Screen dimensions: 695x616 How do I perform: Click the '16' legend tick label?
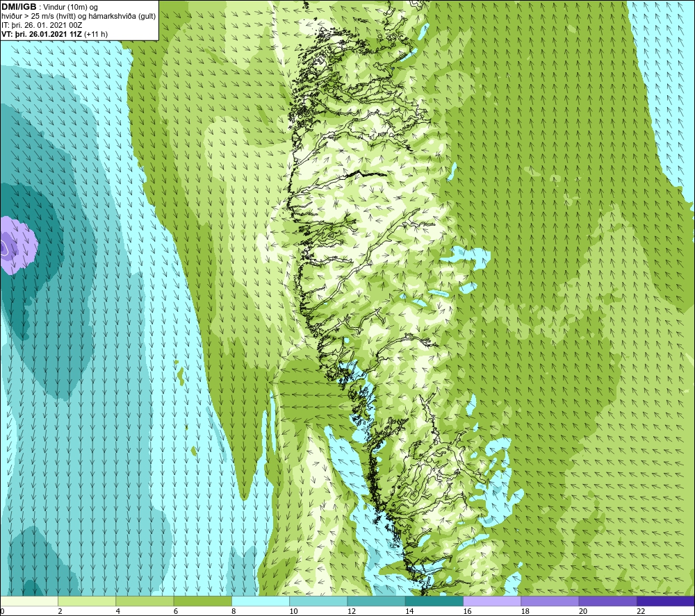click(x=467, y=611)
